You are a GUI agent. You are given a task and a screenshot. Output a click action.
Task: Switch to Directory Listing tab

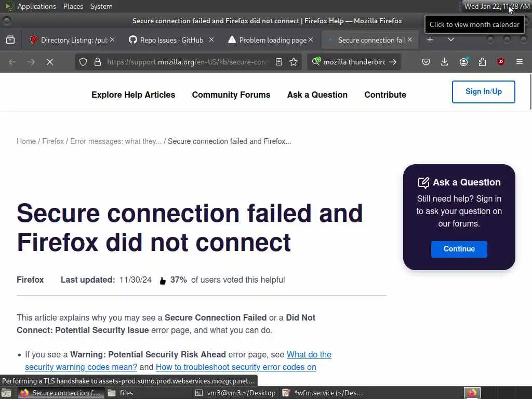pyautogui.click(x=71, y=40)
